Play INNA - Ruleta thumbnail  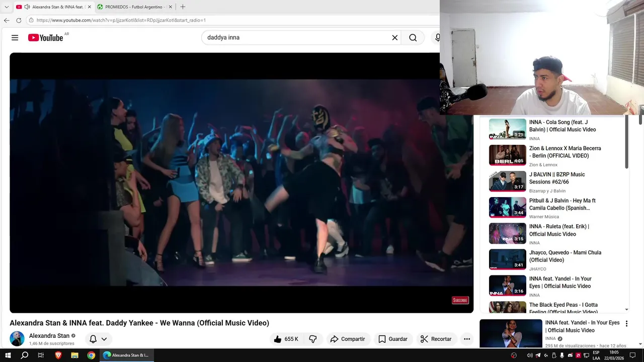508,234
